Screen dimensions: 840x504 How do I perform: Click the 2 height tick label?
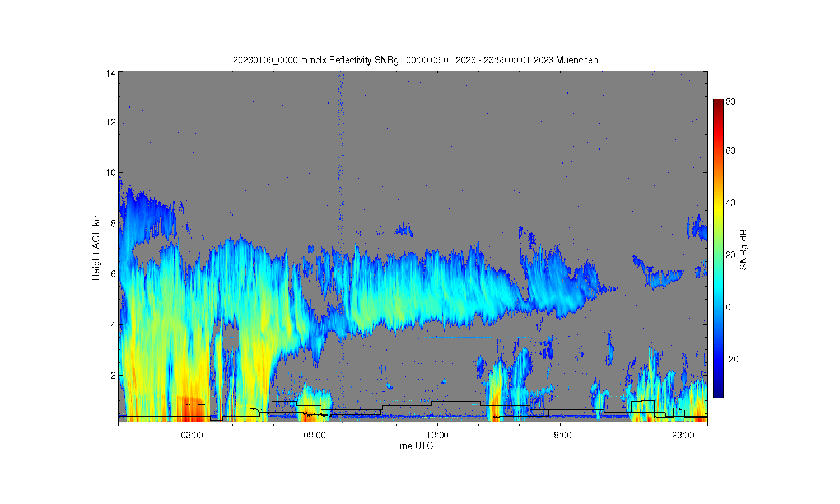pos(114,375)
